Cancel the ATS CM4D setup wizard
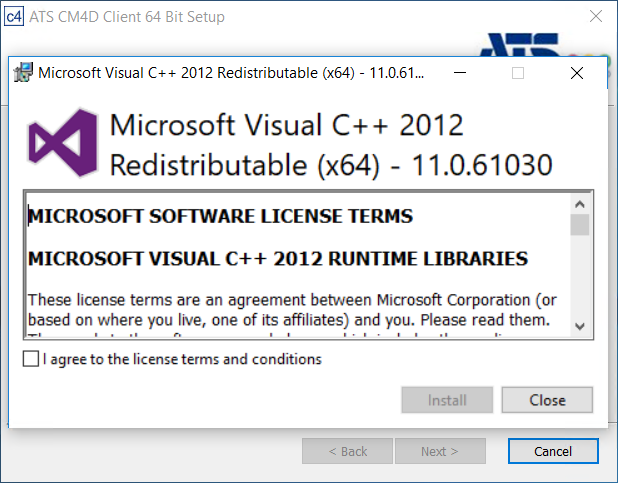The image size is (618, 483). tap(553, 451)
